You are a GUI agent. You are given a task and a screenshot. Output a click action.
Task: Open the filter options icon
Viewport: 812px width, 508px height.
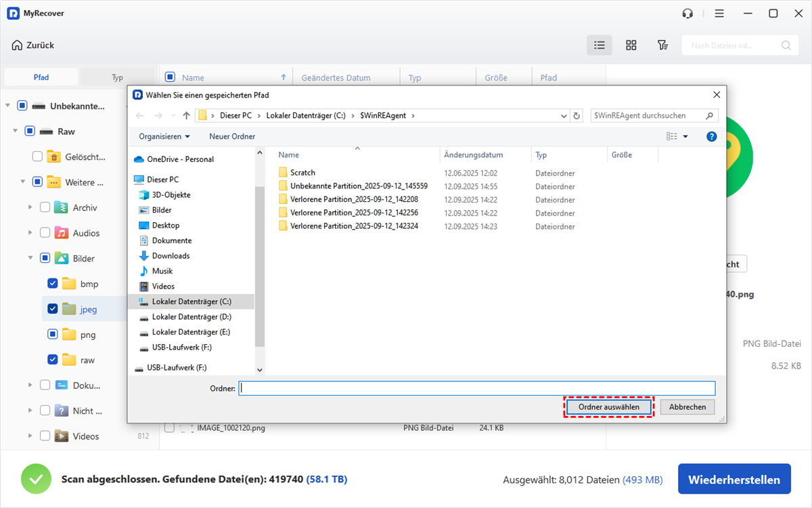pos(663,45)
